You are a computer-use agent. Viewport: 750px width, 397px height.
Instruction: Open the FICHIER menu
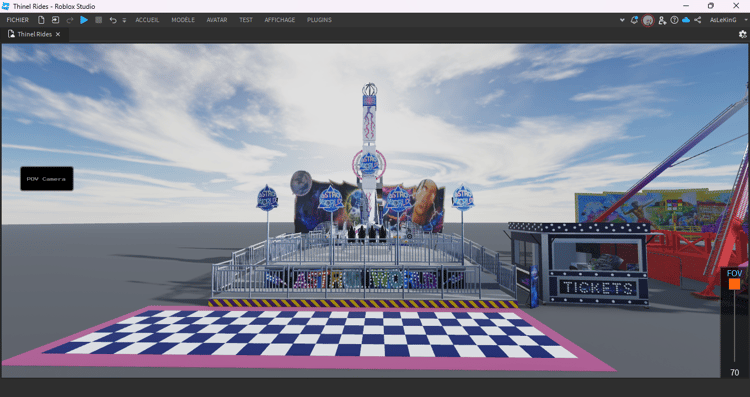(x=18, y=20)
